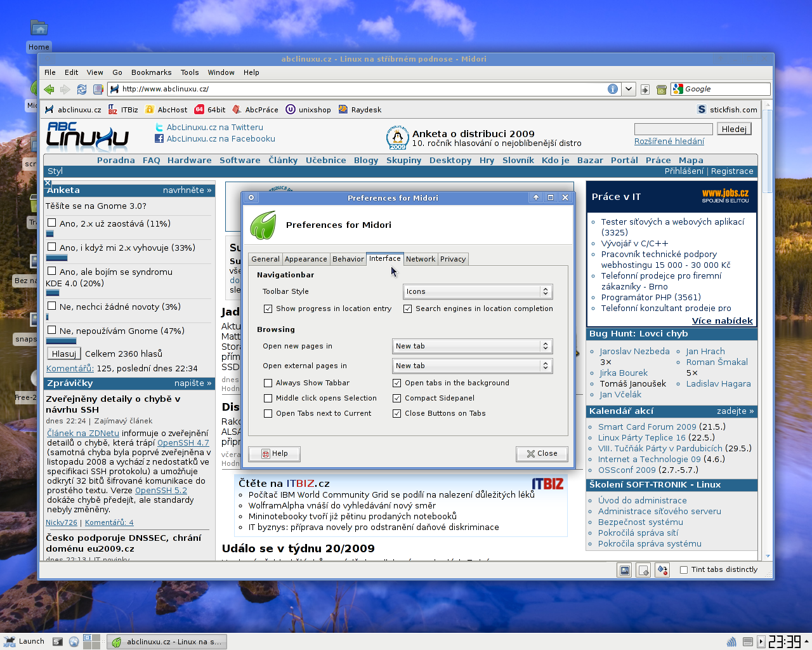Click the green Back arrow in Midori toolbar
The height and width of the screenshot is (650, 812).
click(49, 90)
